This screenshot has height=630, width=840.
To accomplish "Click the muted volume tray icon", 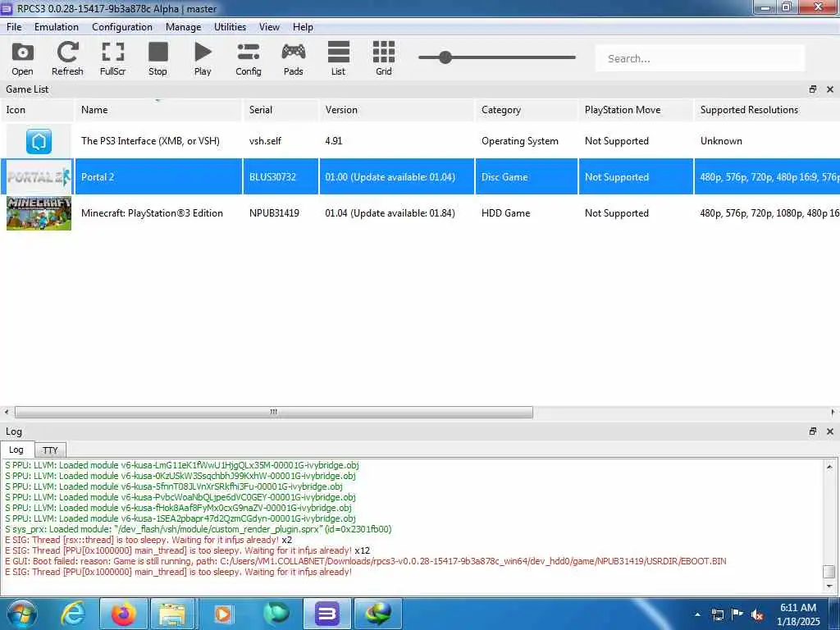I will tap(757, 615).
